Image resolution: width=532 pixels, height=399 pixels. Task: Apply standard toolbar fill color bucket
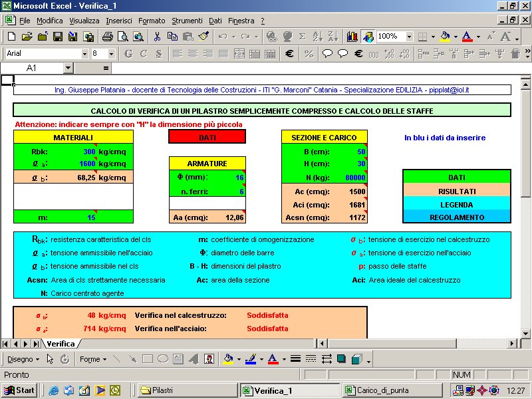445,37
